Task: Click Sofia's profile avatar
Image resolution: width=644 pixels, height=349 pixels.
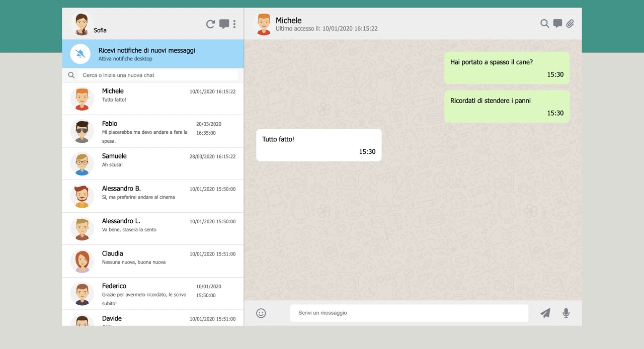Action: (x=82, y=24)
